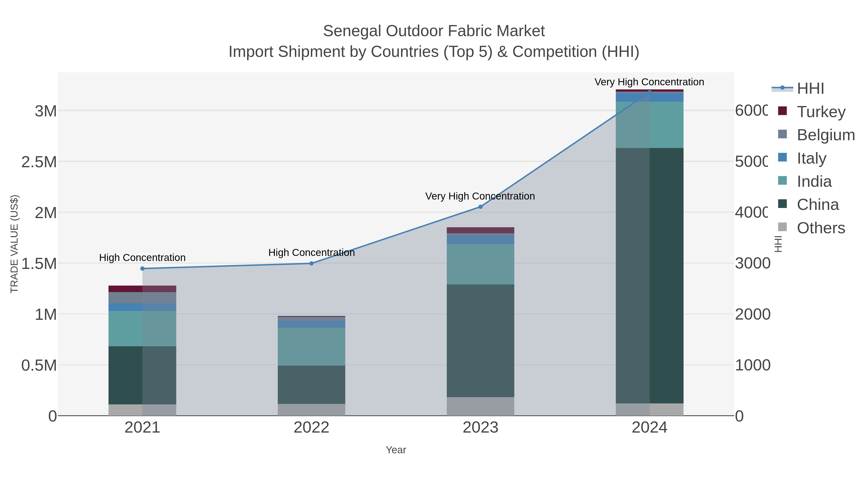Screen dimensions: 868x488
Task: Click the Others gray legend swatch
Action: coord(782,227)
